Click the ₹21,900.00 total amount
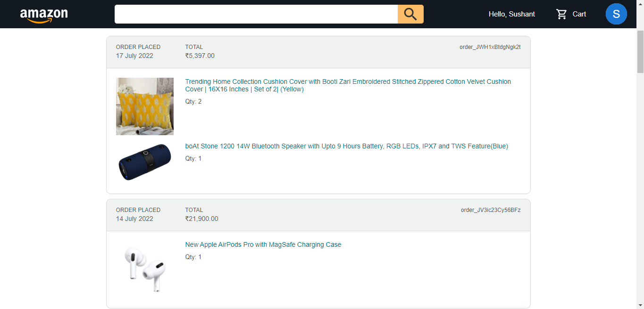 click(202, 219)
